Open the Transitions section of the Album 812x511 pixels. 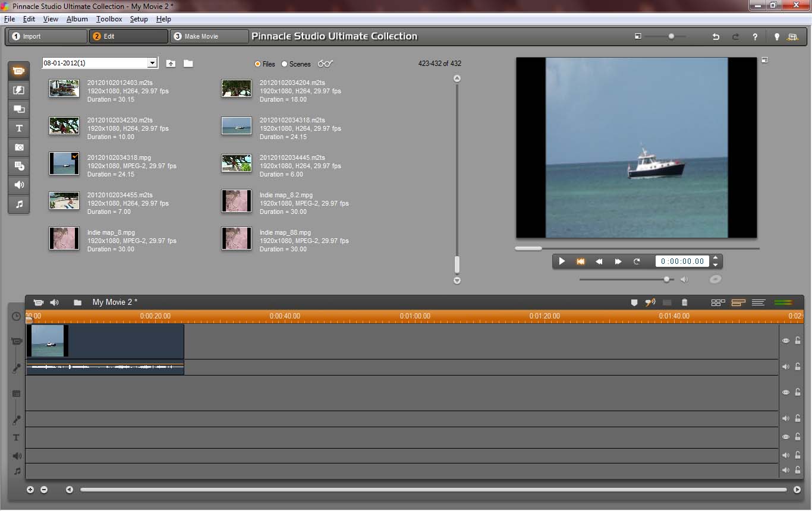click(19, 90)
